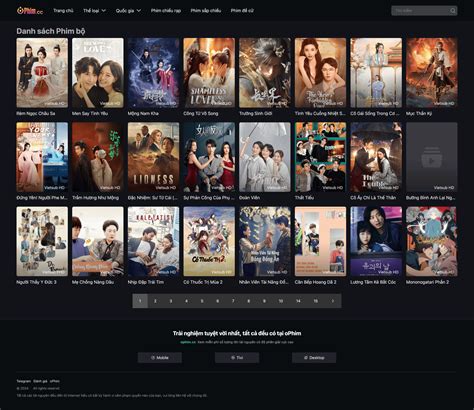Go to Phim sắp chiếu section

tap(206, 11)
